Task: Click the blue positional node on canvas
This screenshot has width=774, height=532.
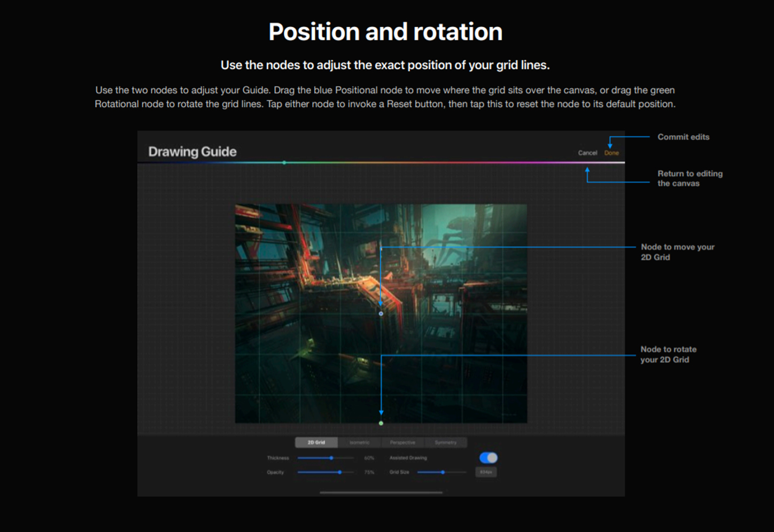Action: click(x=381, y=314)
